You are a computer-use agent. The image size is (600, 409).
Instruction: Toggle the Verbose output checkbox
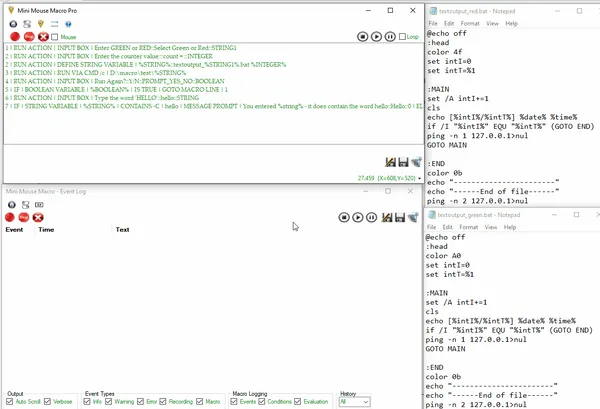pos(49,401)
